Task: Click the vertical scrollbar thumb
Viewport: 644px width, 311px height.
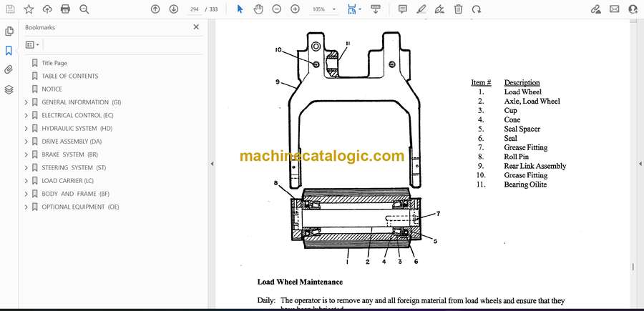Action: pyautogui.click(x=633, y=267)
